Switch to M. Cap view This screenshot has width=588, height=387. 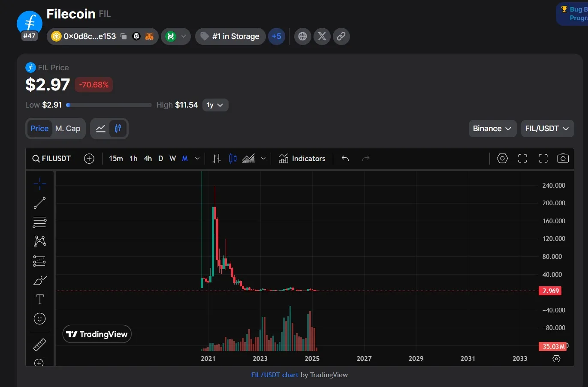68,129
